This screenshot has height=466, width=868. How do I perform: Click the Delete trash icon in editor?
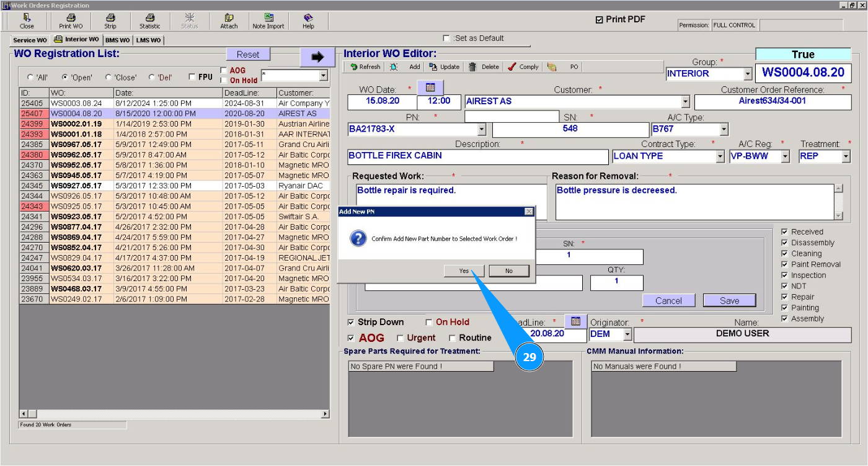click(472, 67)
